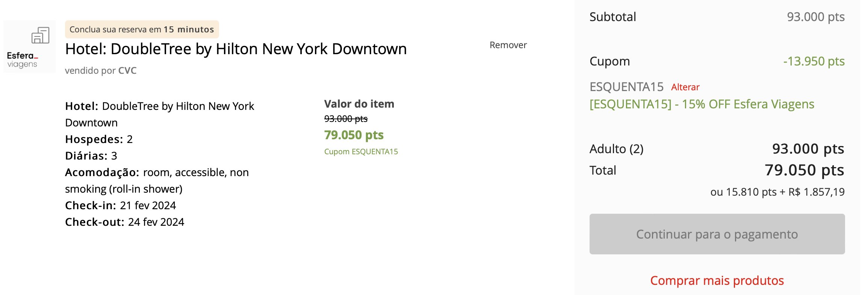This screenshot has width=868, height=295.
Task: Remove the hotel from the cart
Action: [508, 45]
